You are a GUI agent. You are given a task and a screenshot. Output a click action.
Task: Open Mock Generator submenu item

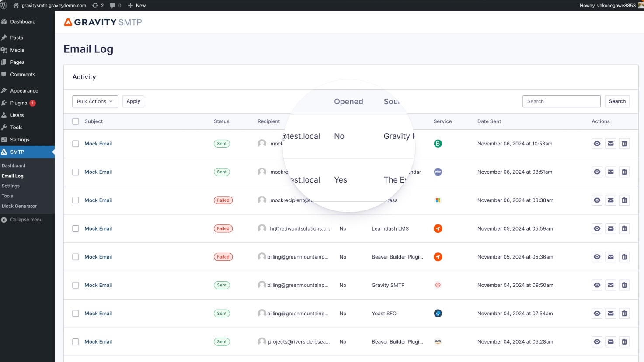click(19, 206)
